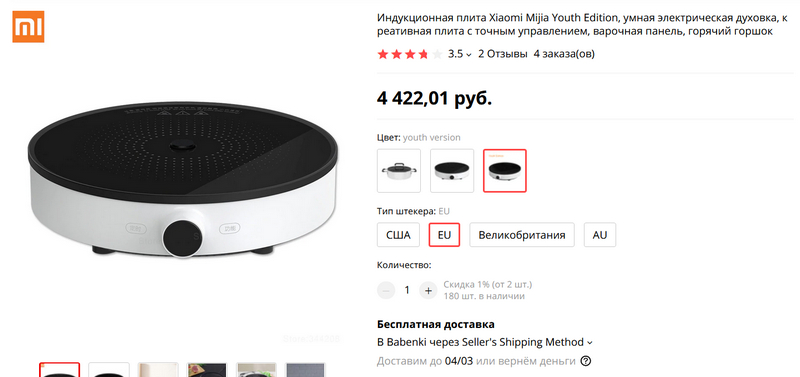
Task: Select the hot pot color thumbnail
Action: (x=399, y=171)
